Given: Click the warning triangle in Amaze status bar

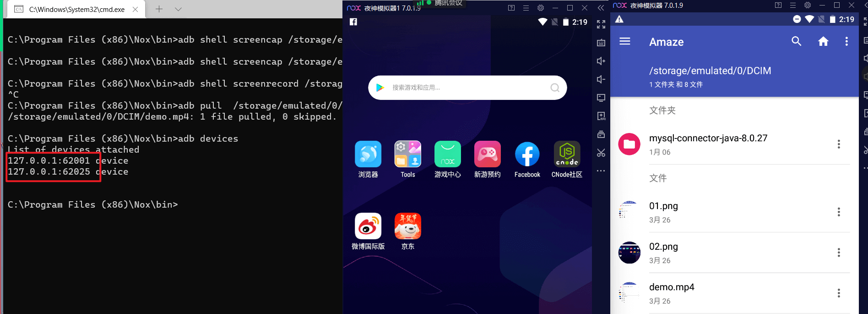Looking at the screenshot, I should (x=619, y=19).
